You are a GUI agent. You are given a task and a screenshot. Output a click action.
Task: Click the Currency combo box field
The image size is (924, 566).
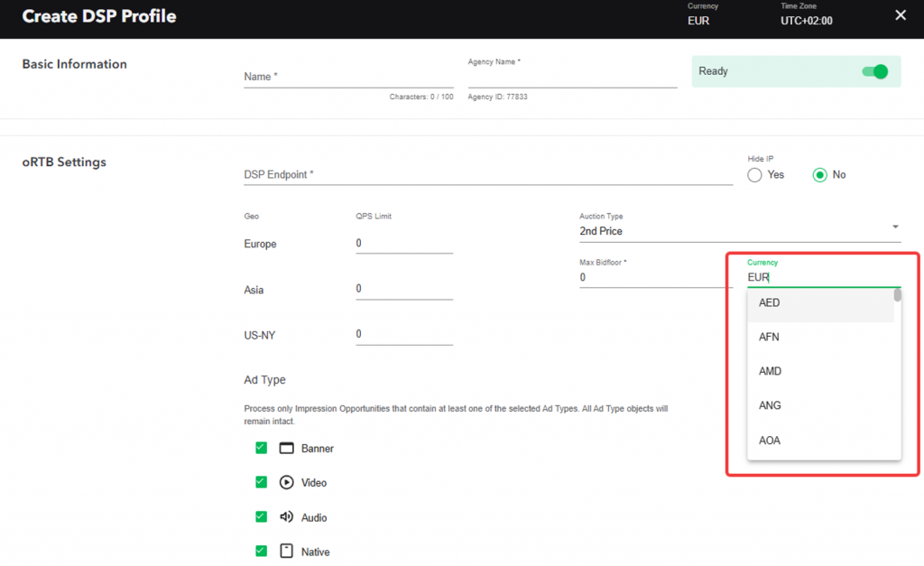[824, 277]
